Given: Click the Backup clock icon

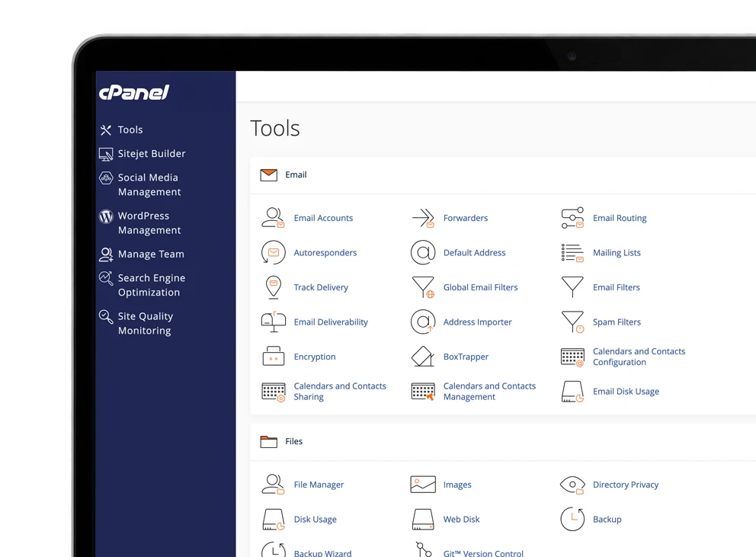Looking at the screenshot, I should pos(572,519).
